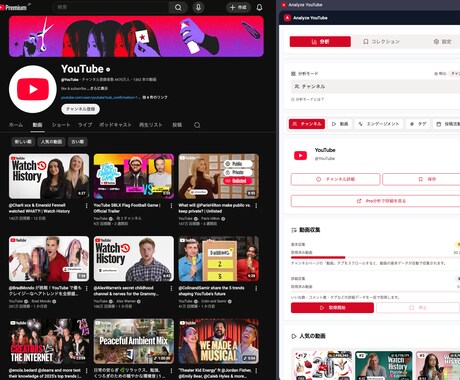Viewport: 460px width, 380px height.
Task: Open the search-in-channel magnifier icon
Action: point(197,125)
